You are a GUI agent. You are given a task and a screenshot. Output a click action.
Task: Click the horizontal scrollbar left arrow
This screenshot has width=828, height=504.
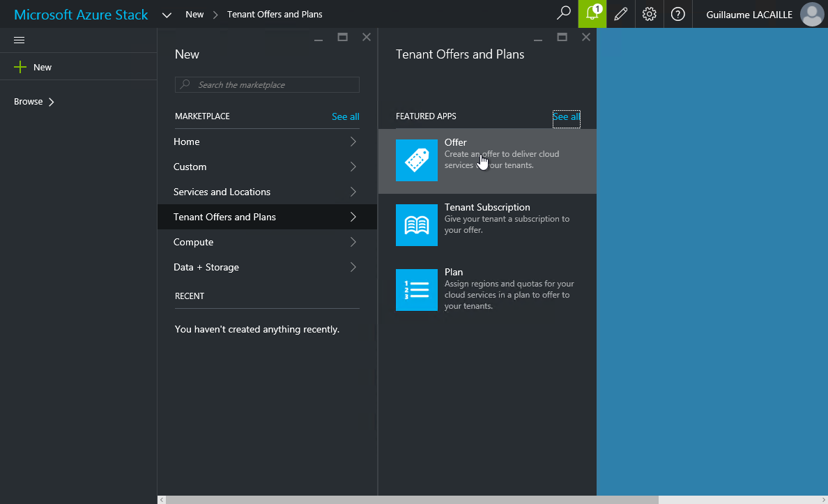pos(162,500)
